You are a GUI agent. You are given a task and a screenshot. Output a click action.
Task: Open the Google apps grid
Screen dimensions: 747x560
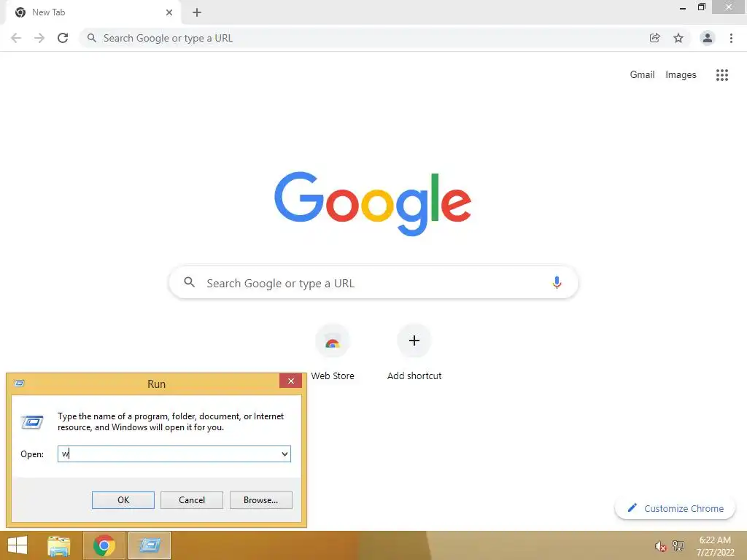click(722, 75)
